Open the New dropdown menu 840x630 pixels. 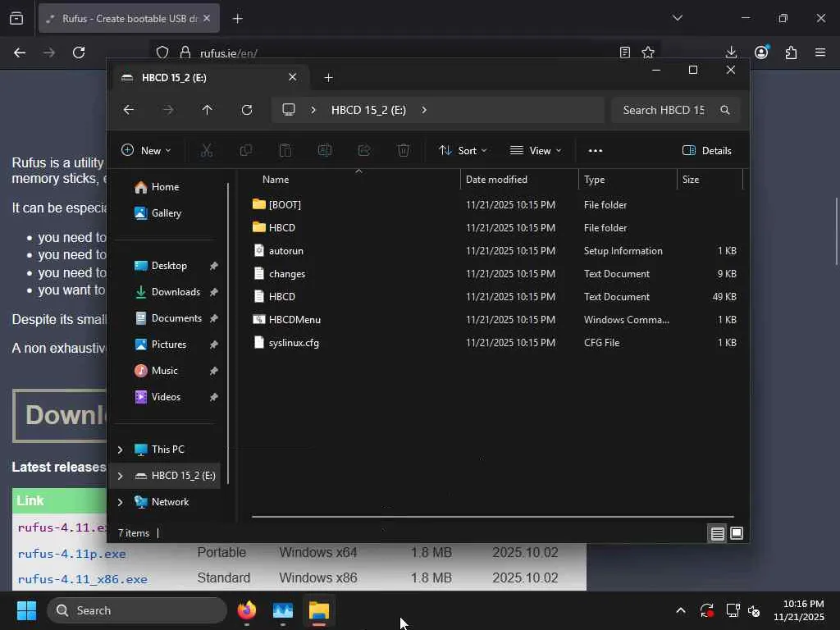[146, 151]
